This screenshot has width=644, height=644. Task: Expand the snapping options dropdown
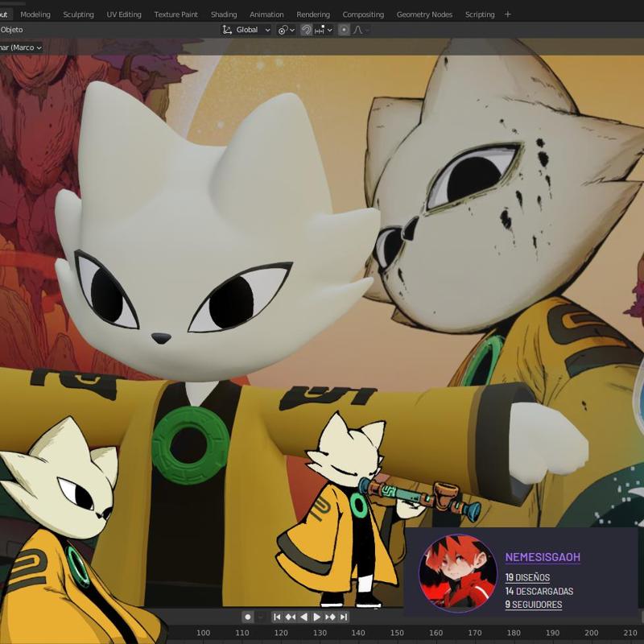pyautogui.click(x=324, y=30)
